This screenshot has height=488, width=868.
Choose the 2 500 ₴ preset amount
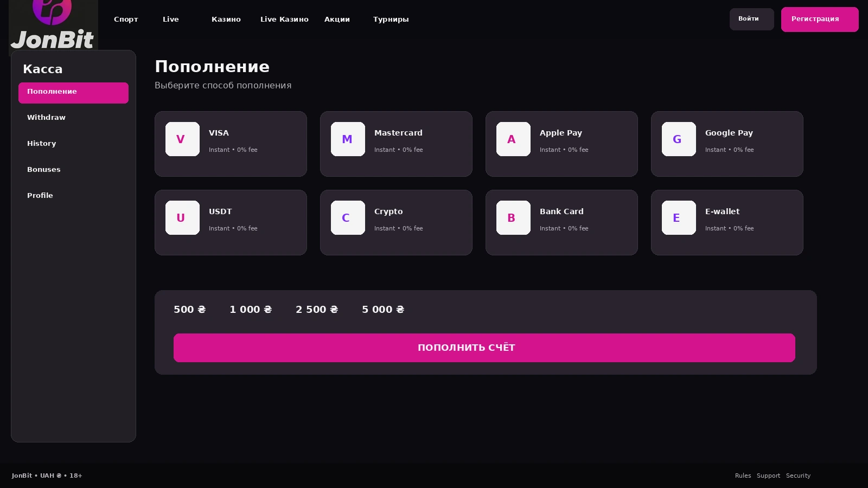point(317,310)
